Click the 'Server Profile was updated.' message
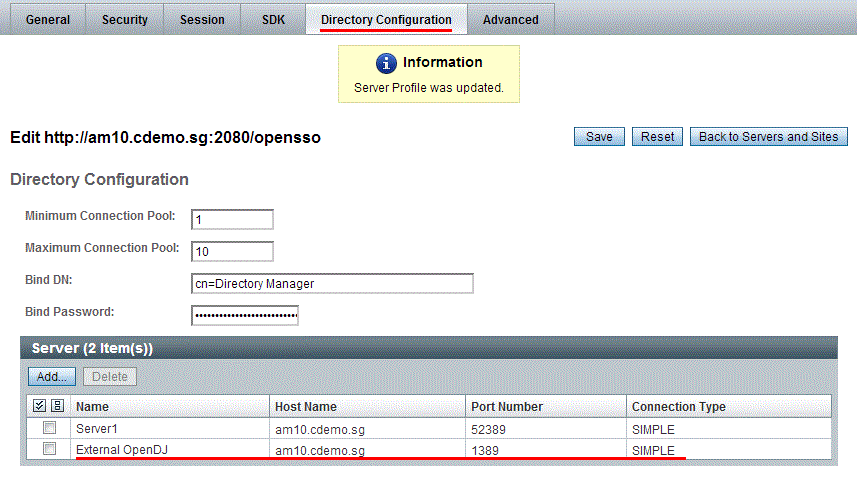This screenshot has width=857, height=477. (x=428, y=87)
